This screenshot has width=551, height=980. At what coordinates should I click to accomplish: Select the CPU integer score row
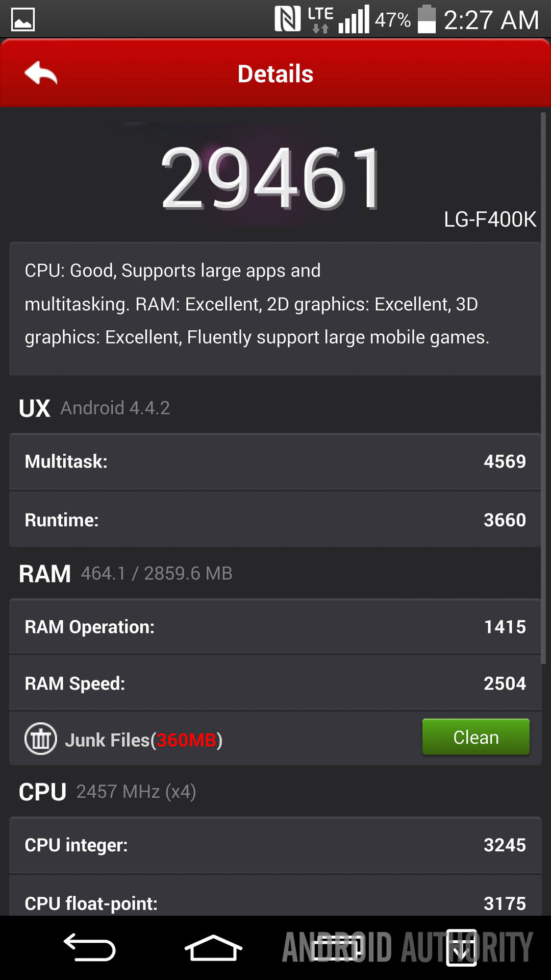click(275, 845)
